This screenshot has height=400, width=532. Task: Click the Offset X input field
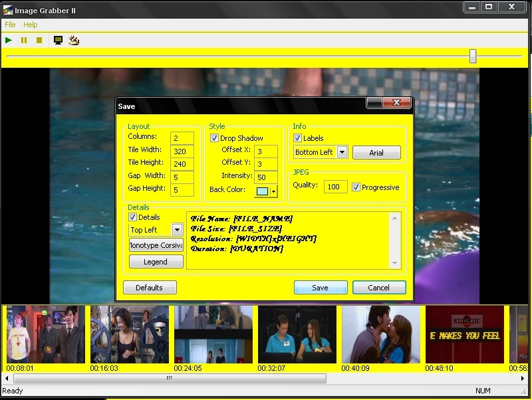[265, 151]
